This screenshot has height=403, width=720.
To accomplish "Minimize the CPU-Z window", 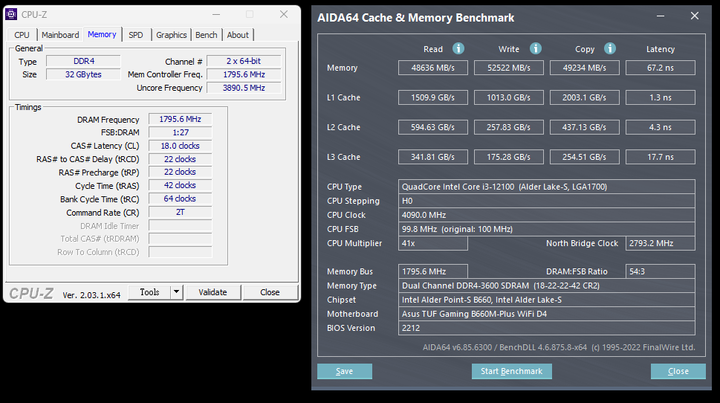I will tap(216, 15).
